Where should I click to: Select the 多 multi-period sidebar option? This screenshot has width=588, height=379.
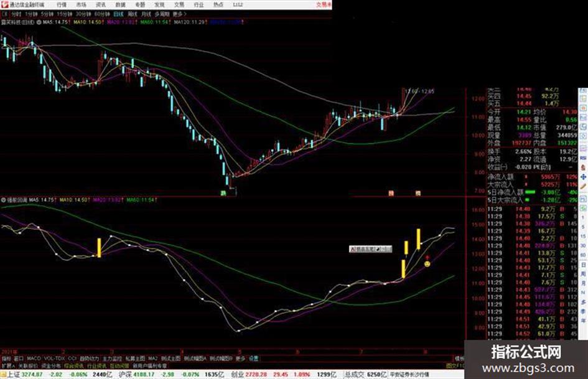click(583, 302)
